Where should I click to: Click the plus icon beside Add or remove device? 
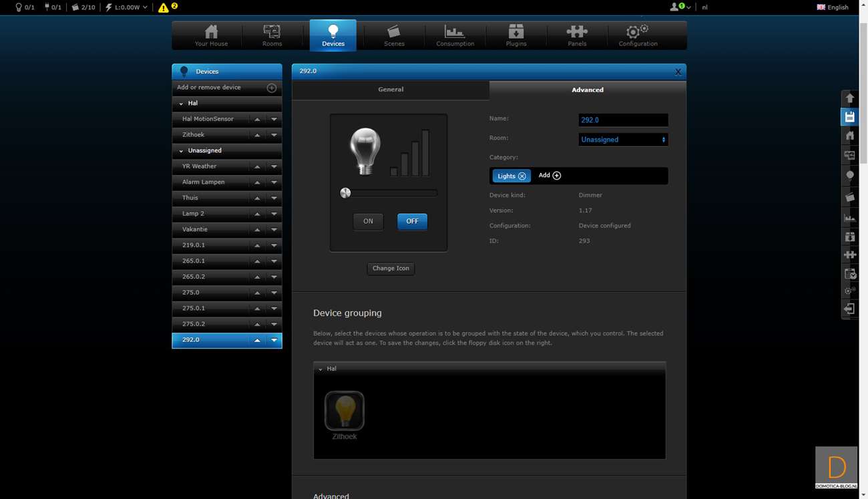point(272,88)
